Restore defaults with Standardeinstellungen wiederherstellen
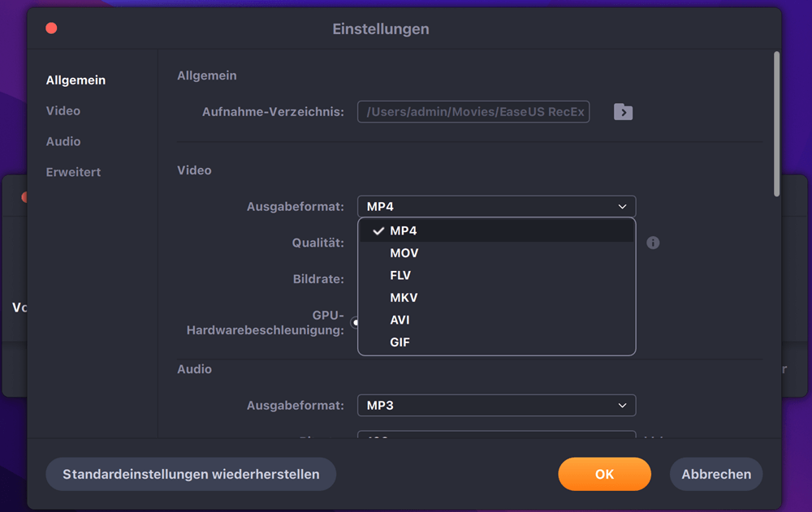 pyautogui.click(x=191, y=474)
